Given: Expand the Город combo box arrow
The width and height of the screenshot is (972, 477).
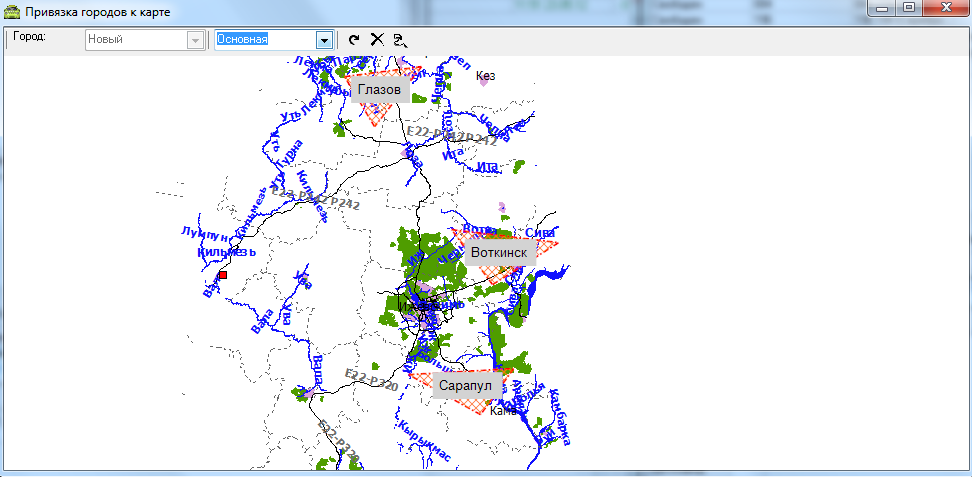Looking at the screenshot, I should [x=194, y=40].
